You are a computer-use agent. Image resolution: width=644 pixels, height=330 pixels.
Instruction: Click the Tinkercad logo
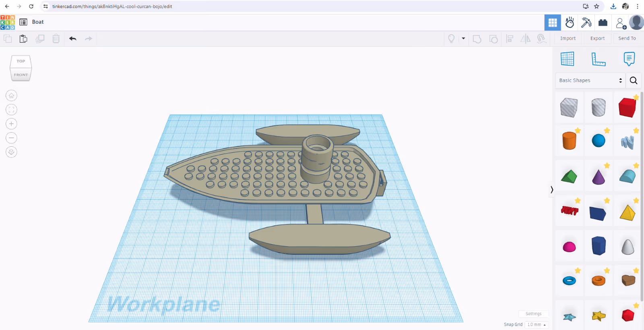coord(8,23)
